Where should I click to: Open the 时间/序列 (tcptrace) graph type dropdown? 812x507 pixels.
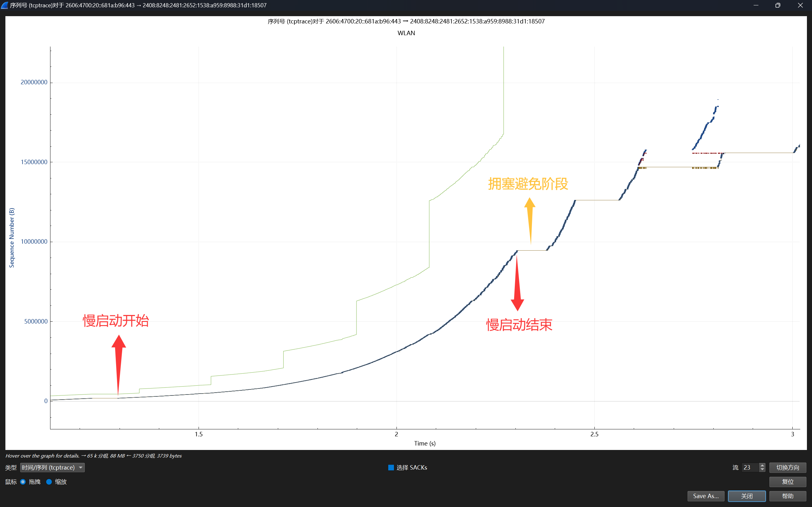(52, 467)
